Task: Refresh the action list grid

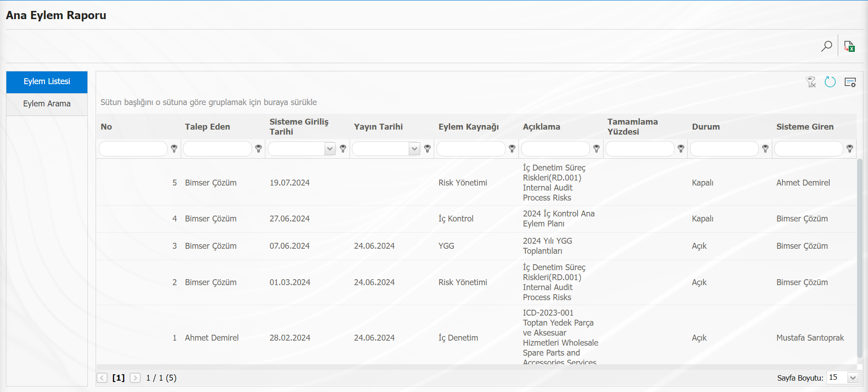Action: click(x=830, y=82)
